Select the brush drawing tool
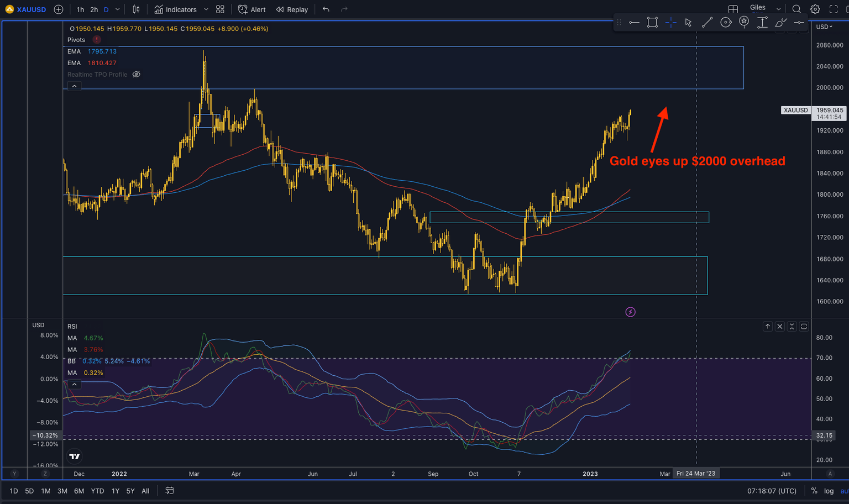Screen dimensions: 849x504 pos(780,22)
